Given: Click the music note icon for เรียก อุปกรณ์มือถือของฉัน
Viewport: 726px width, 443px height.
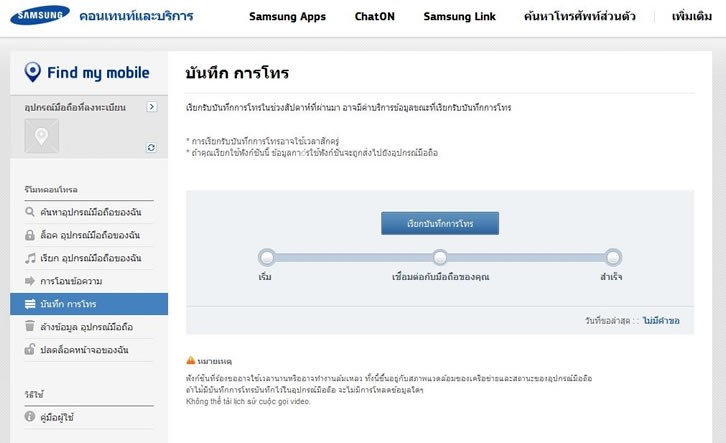Looking at the screenshot, I should tap(30, 258).
